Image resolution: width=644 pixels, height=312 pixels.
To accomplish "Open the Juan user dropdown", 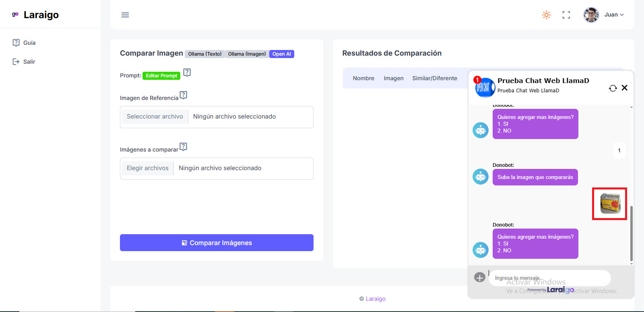I will [x=604, y=15].
